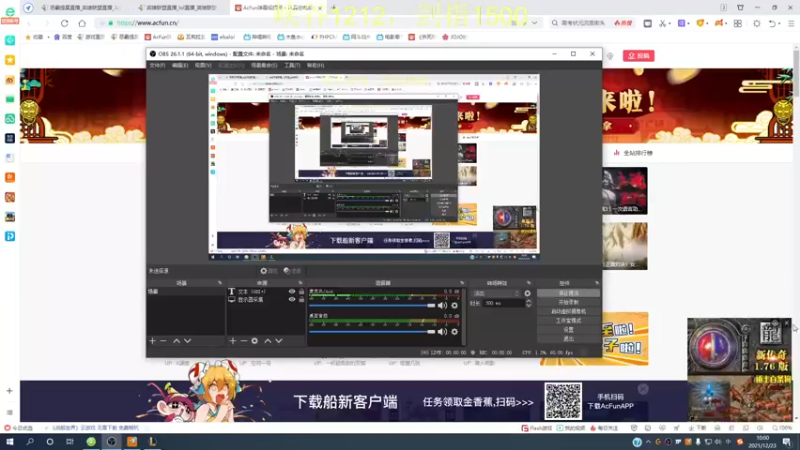This screenshot has width=800, height=450.
Task: Expand the address bar dropdown arrow
Action: point(534,23)
